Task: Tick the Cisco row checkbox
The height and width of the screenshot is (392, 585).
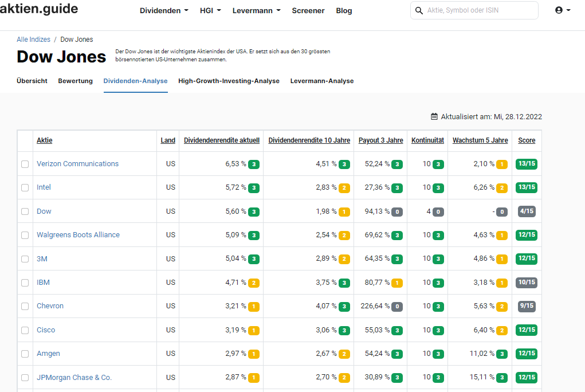Action: [x=25, y=330]
